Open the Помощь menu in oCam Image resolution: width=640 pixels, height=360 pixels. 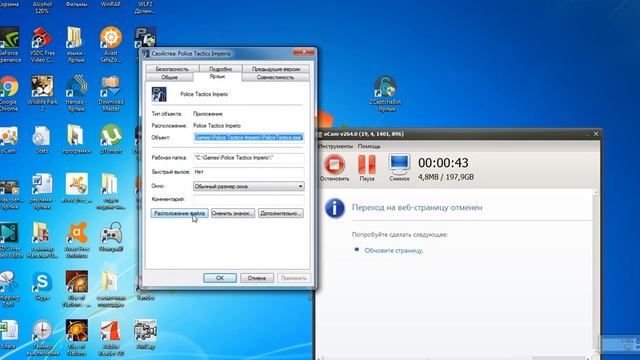coord(369,146)
